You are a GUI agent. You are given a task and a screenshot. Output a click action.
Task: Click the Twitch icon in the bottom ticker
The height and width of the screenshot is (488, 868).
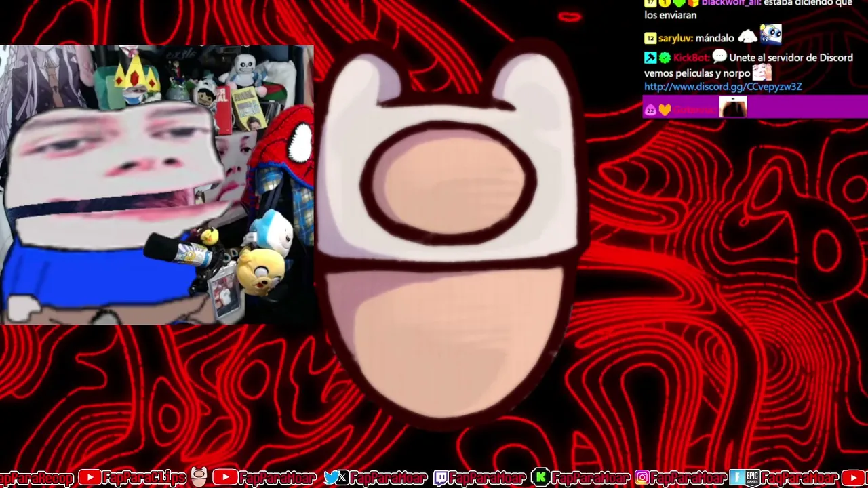[441, 478]
